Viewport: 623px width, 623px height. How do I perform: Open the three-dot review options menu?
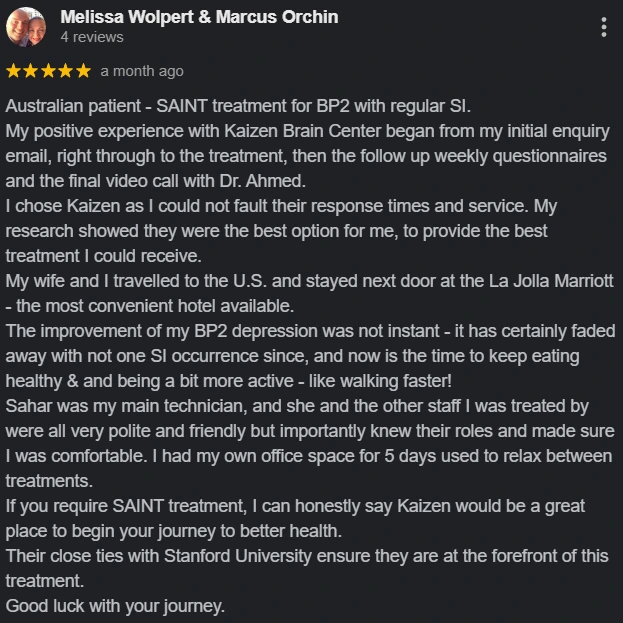tap(604, 27)
